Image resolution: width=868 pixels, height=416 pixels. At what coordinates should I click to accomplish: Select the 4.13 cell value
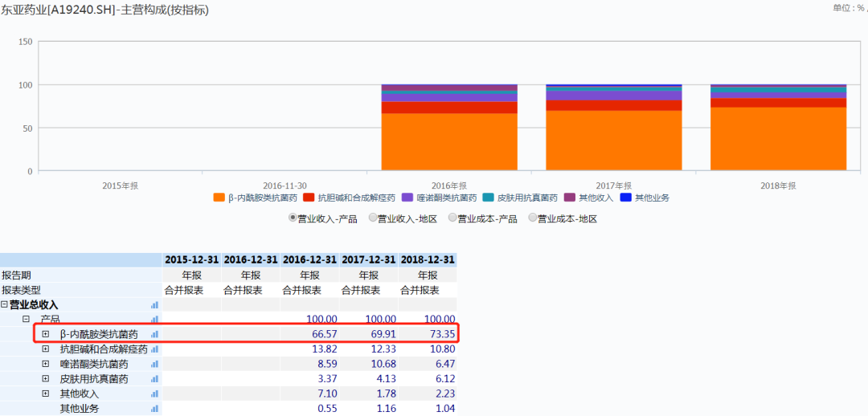pos(384,379)
